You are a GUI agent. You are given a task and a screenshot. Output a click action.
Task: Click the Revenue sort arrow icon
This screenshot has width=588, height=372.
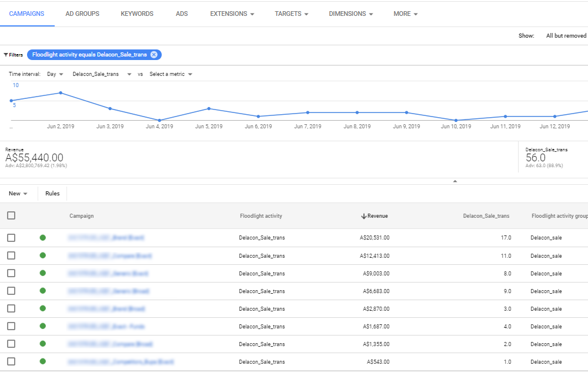pos(363,216)
